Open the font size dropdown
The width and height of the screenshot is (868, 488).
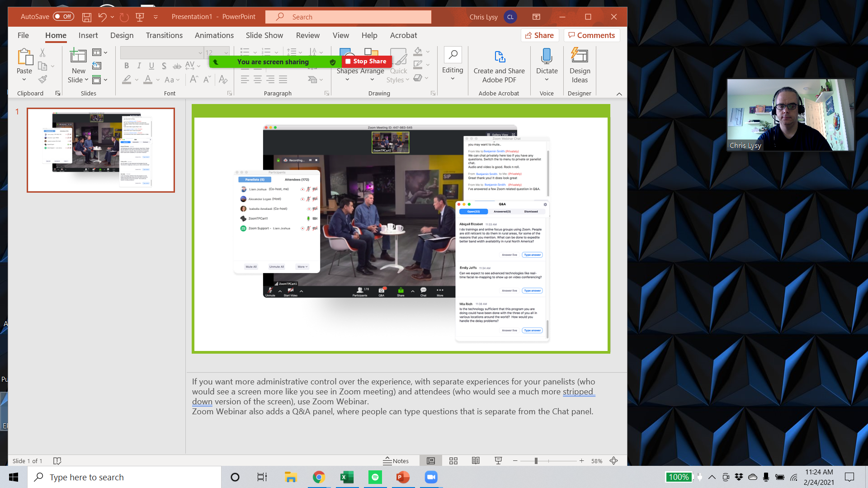pyautogui.click(x=225, y=52)
